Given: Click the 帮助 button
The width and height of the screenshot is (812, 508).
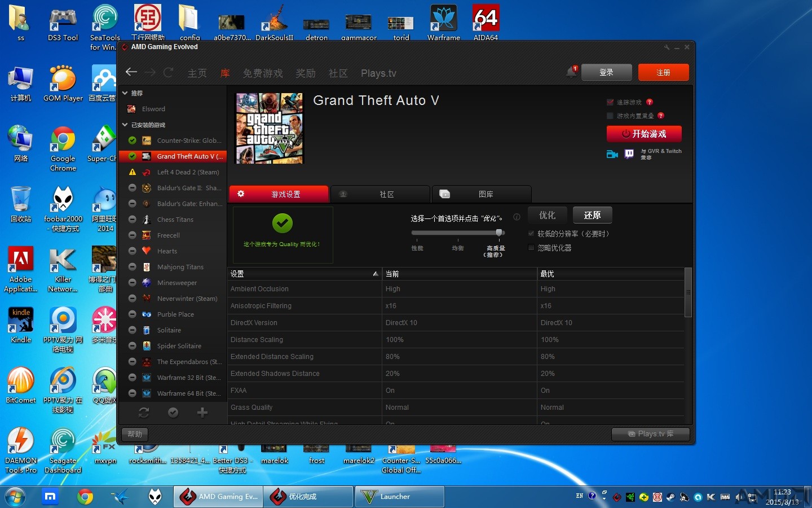Looking at the screenshot, I should (x=135, y=434).
